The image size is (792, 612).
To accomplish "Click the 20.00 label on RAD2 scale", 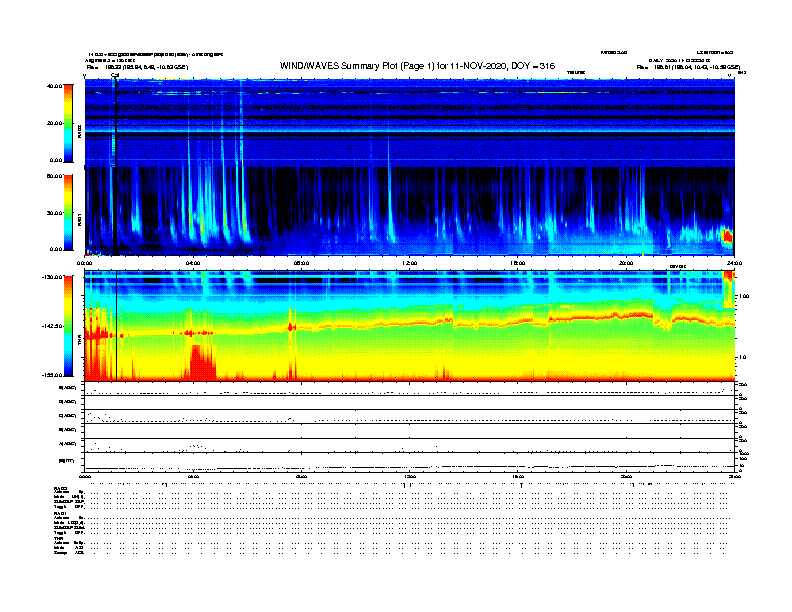I will point(55,123).
